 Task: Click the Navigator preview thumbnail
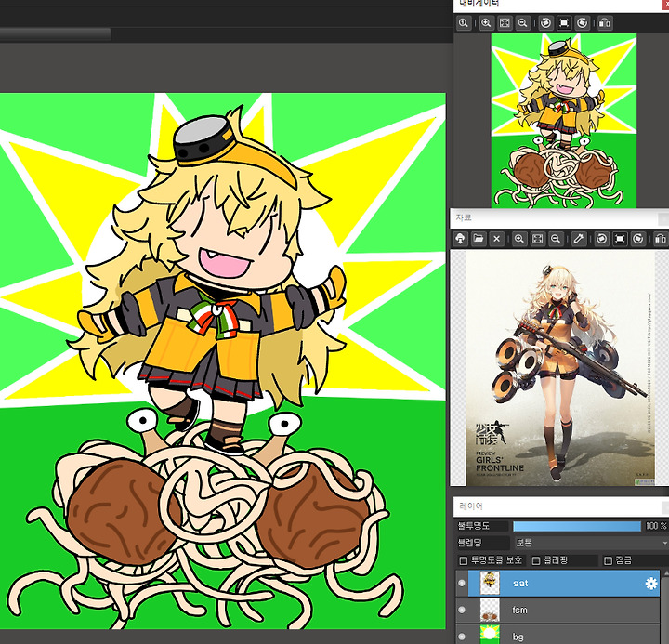pos(564,121)
